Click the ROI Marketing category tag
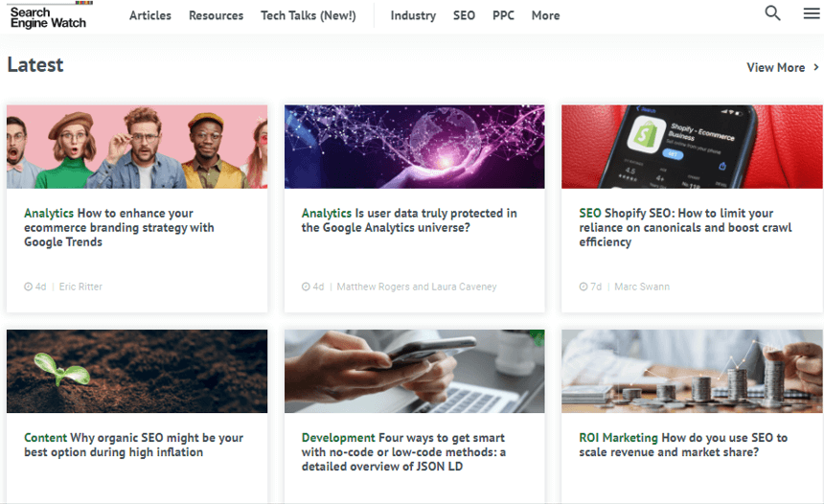The height and width of the screenshot is (504, 824). [619, 438]
